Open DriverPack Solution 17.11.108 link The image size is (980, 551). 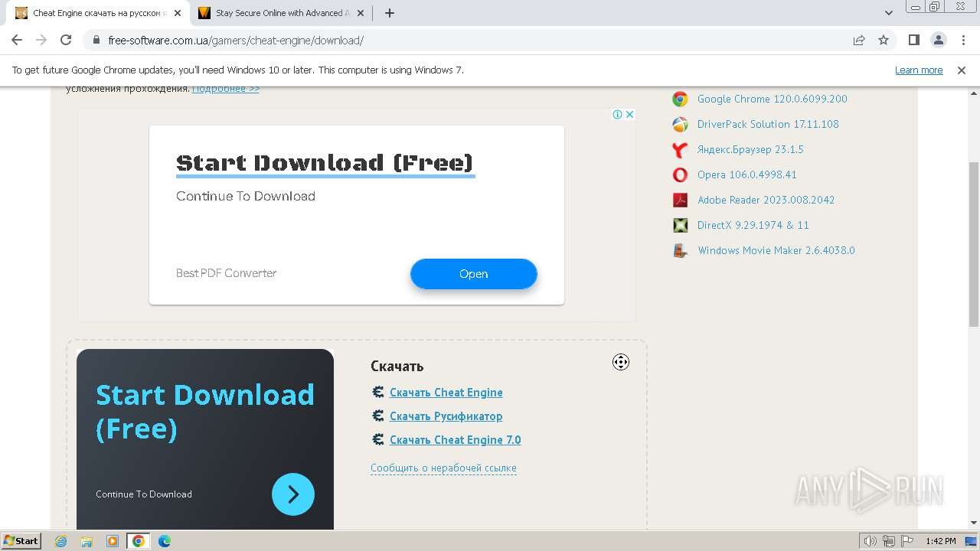768,124
